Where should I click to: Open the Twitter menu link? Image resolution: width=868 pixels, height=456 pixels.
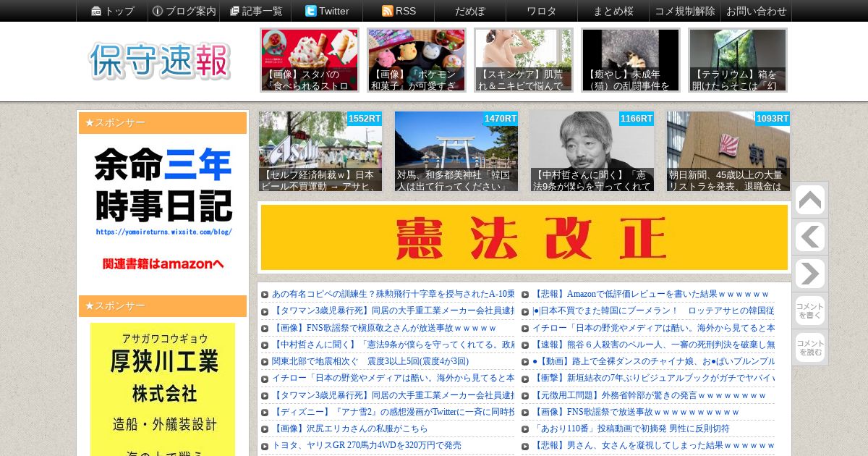pyautogui.click(x=327, y=11)
